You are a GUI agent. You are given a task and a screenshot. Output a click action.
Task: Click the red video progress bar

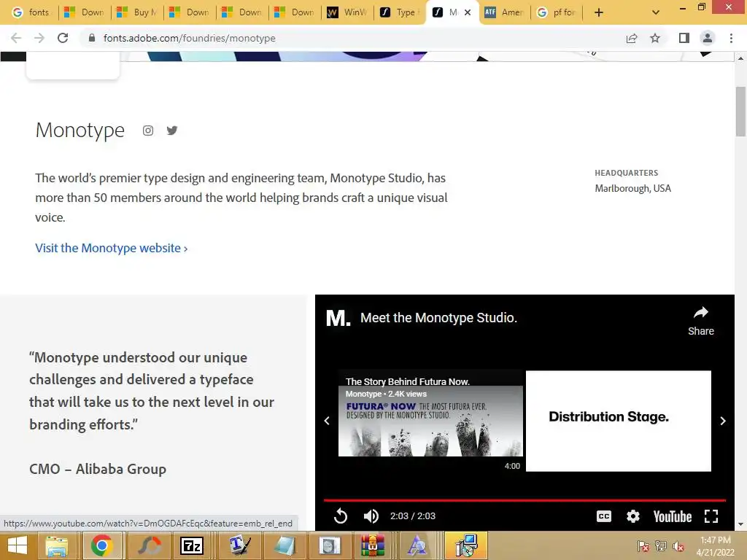[x=525, y=500]
